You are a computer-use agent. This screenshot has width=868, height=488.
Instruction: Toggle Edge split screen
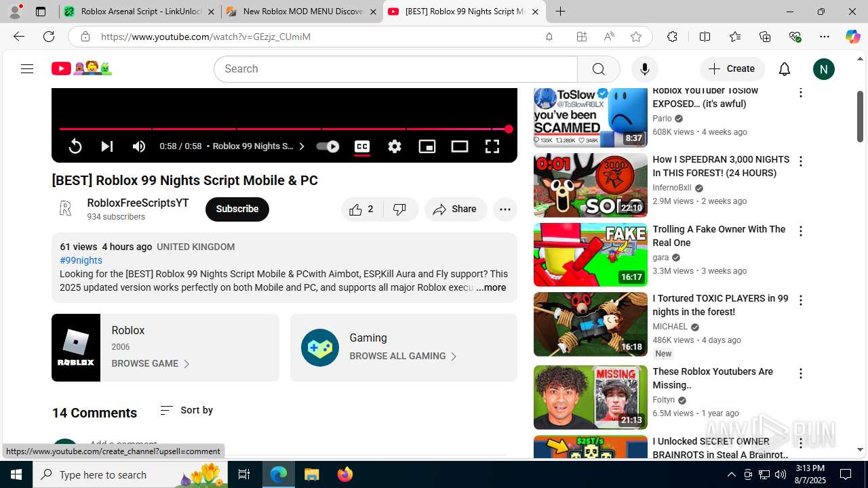point(705,37)
